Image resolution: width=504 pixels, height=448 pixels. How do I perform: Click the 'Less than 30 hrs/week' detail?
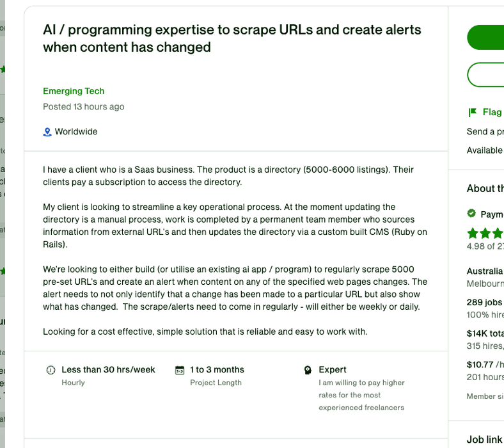[108, 370]
